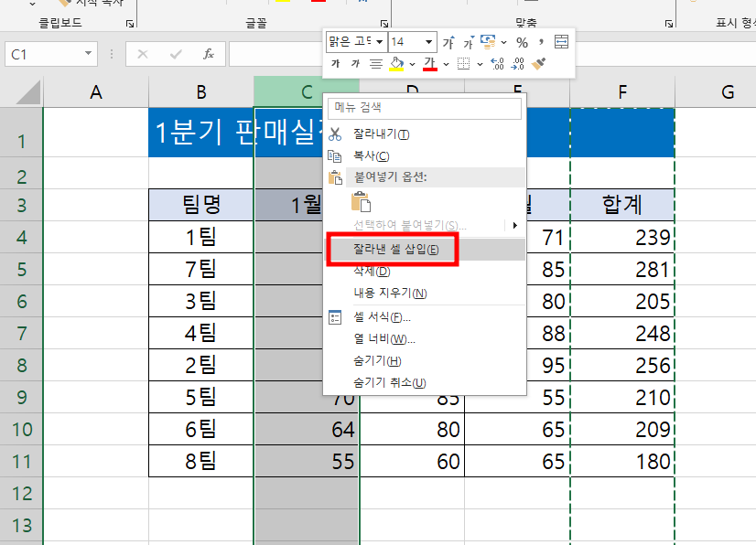This screenshot has width=756, height=545.
Task: Toggle italic in mini toolbar
Action: 355,64
